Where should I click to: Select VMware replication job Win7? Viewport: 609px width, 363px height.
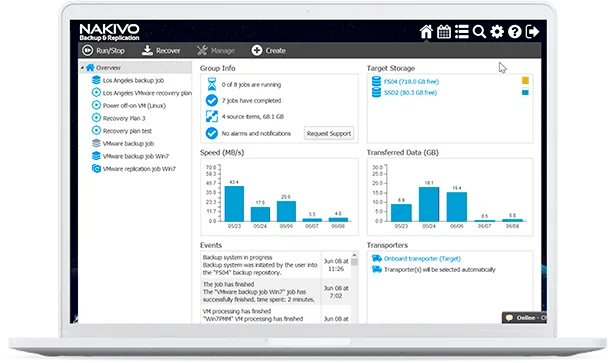point(139,169)
